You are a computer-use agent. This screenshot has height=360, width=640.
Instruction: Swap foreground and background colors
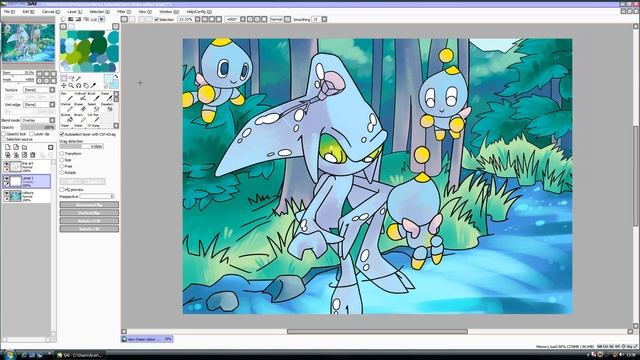(116, 77)
